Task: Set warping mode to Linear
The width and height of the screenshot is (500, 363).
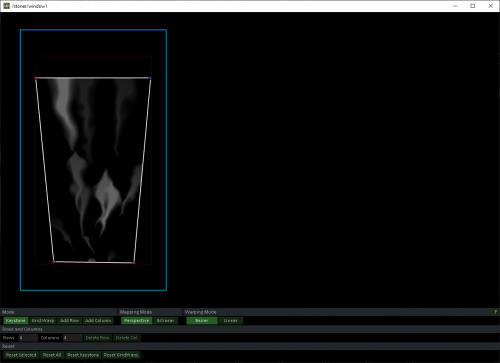Action: click(x=231, y=321)
